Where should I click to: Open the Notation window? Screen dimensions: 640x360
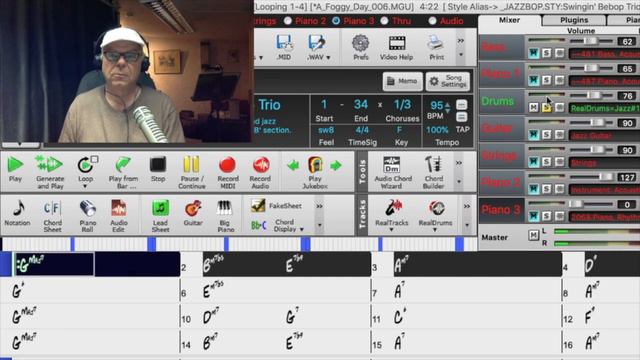18,213
